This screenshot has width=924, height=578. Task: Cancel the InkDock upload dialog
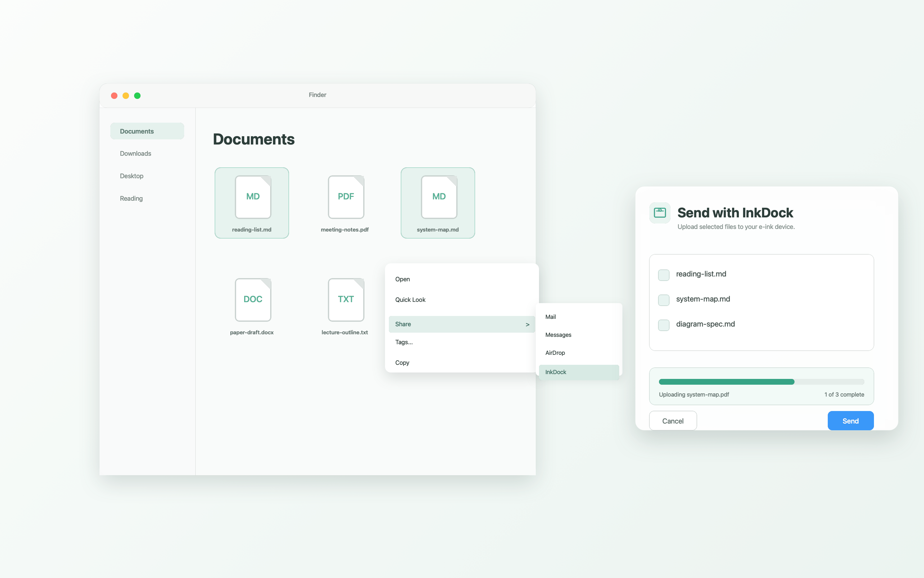pyautogui.click(x=673, y=421)
